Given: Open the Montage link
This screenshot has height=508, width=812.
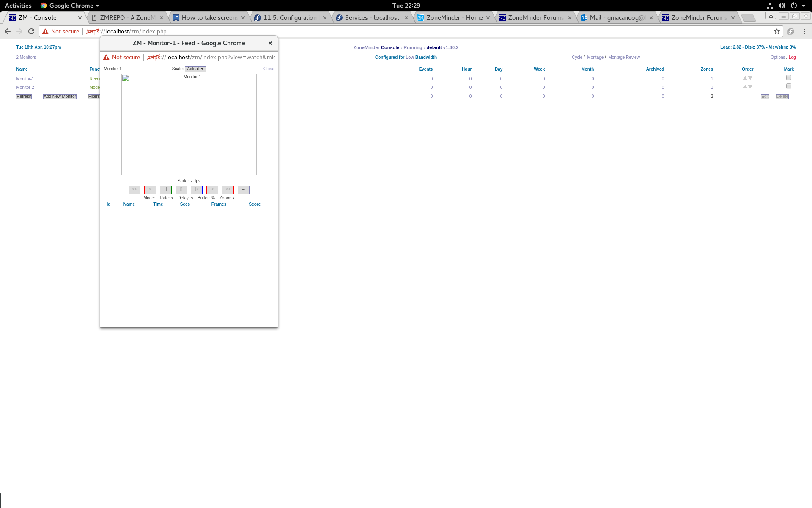Looking at the screenshot, I should [595, 57].
